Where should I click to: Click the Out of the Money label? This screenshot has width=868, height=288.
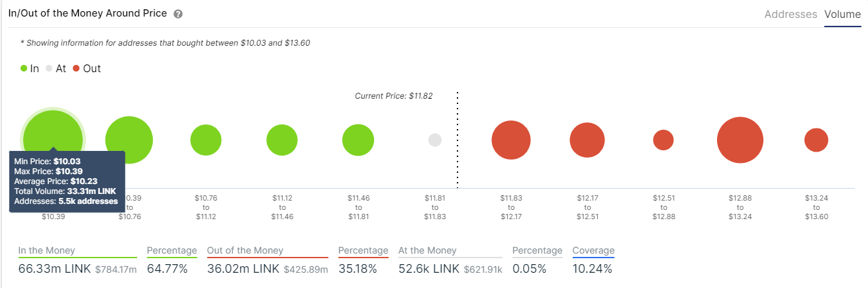pyautogui.click(x=245, y=250)
